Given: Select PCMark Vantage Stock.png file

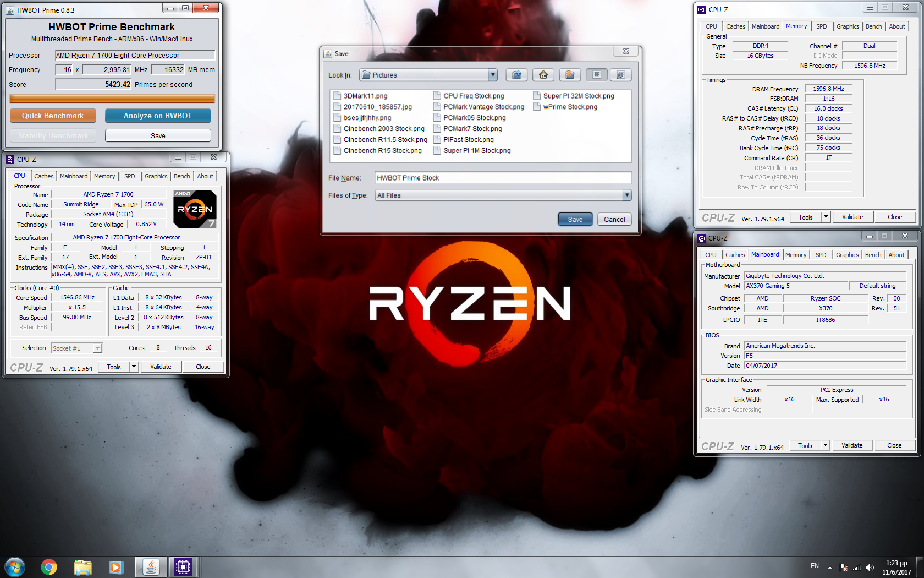Looking at the screenshot, I should click(x=479, y=107).
